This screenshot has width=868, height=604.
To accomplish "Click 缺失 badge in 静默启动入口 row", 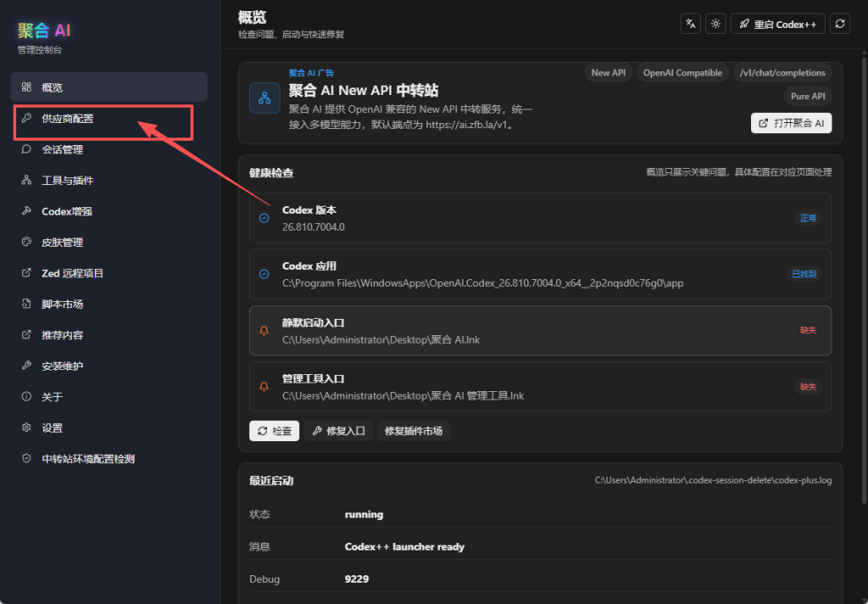I will click(x=808, y=330).
